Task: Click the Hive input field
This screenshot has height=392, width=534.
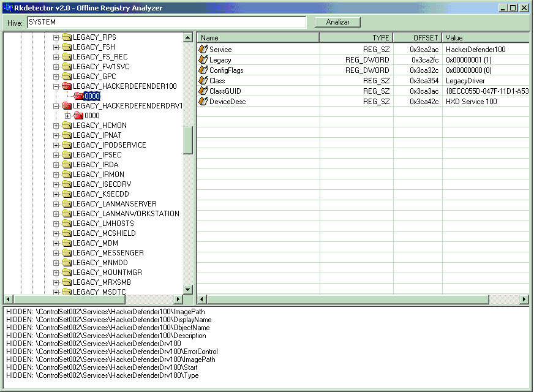Action: click(x=166, y=22)
